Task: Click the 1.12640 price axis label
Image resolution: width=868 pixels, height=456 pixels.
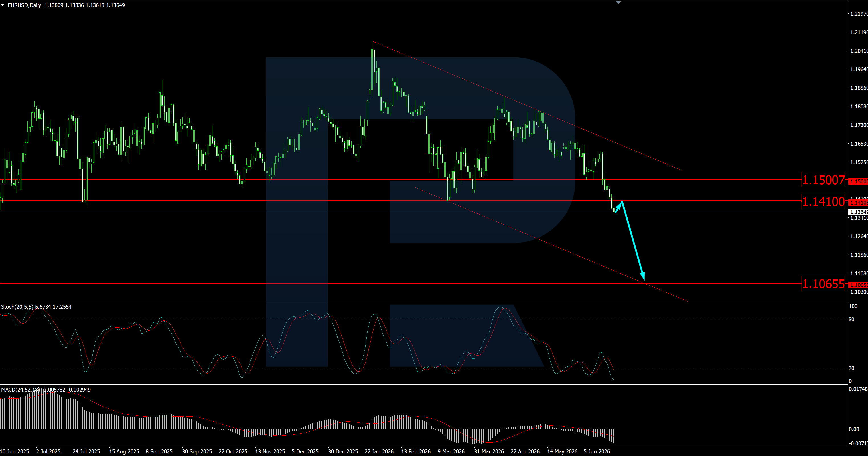Action: (859, 237)
